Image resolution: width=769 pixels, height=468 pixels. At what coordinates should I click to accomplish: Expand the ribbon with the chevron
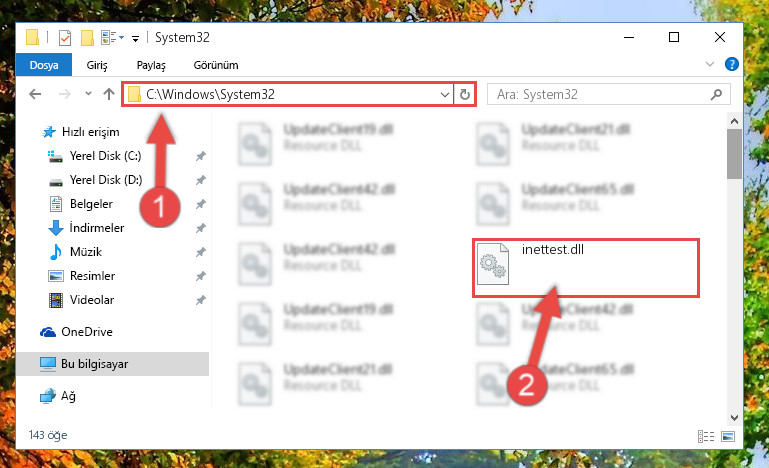pos(709,64)
